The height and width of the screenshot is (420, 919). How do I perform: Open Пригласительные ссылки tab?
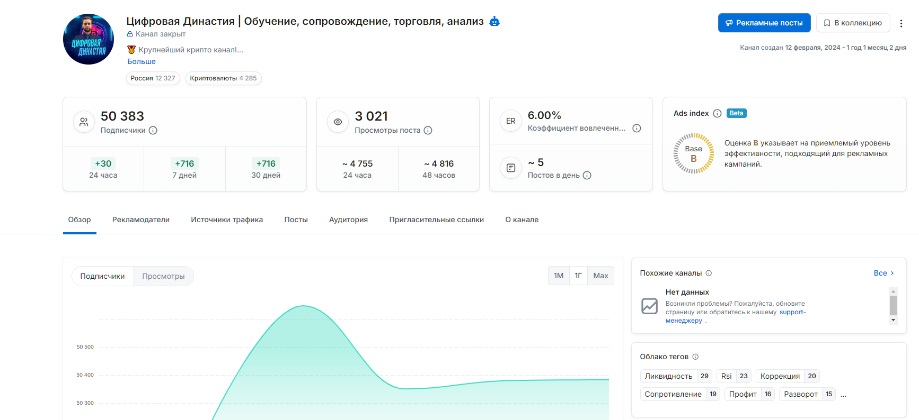437,220
